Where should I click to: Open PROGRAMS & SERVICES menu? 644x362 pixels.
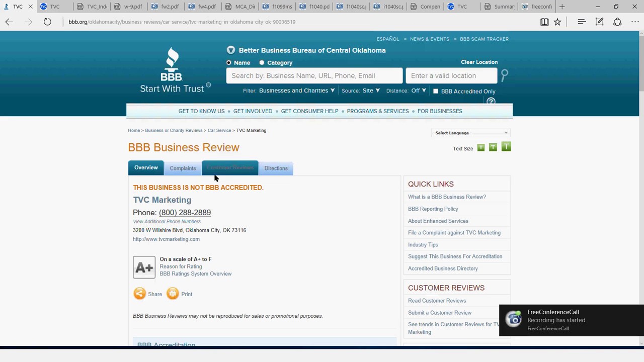378,111
